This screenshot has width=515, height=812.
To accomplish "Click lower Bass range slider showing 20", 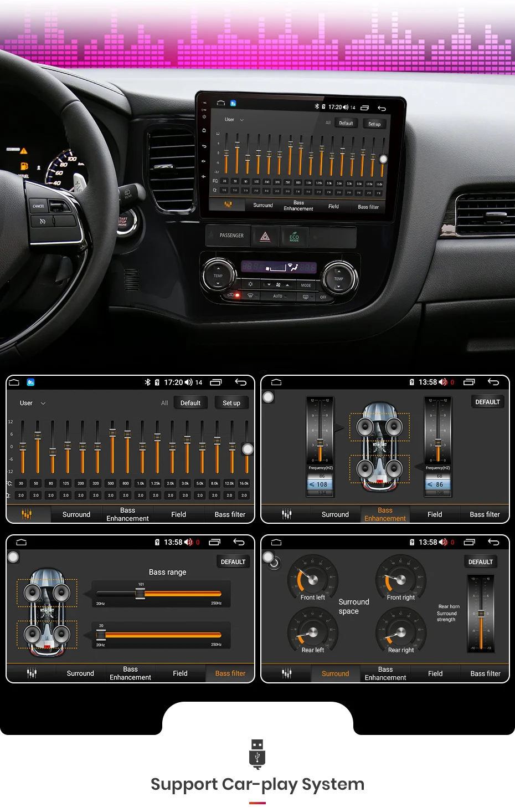I will 159,635.
